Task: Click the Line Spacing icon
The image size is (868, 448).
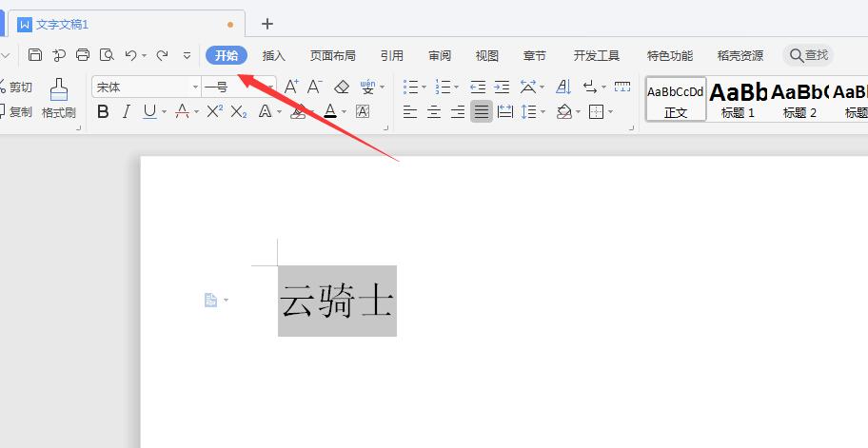Action: pyautogui.click(x=528, y=111)
